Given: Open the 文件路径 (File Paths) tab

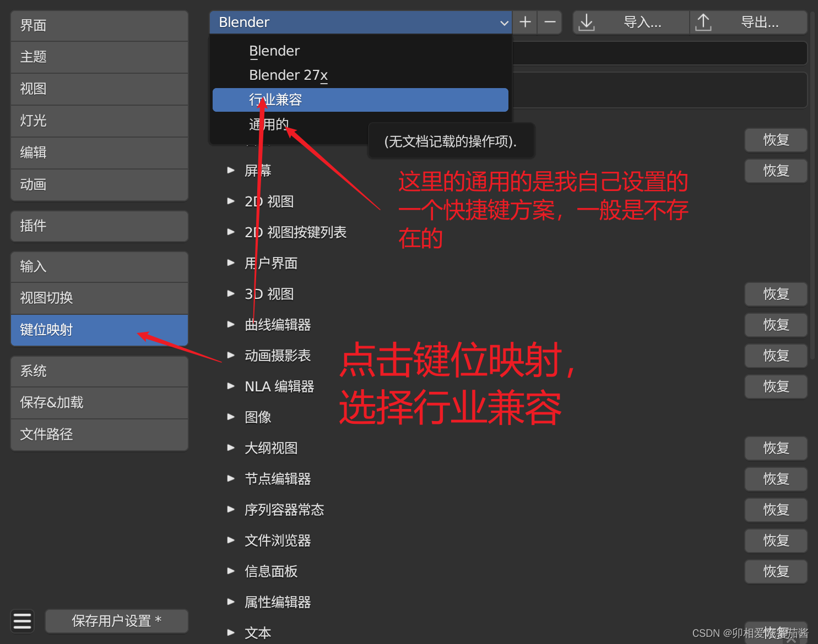Looking at the screenshot, I should point(100,435).
